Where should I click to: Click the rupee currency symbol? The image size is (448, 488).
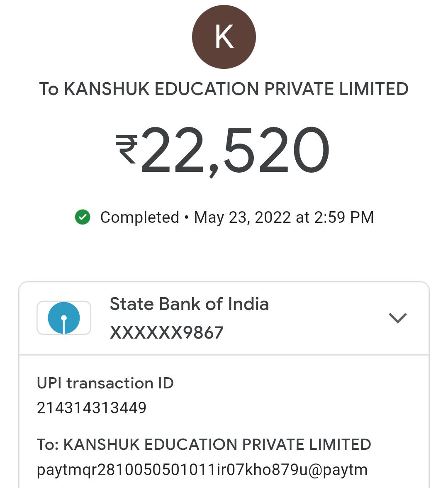pos(127,149)
